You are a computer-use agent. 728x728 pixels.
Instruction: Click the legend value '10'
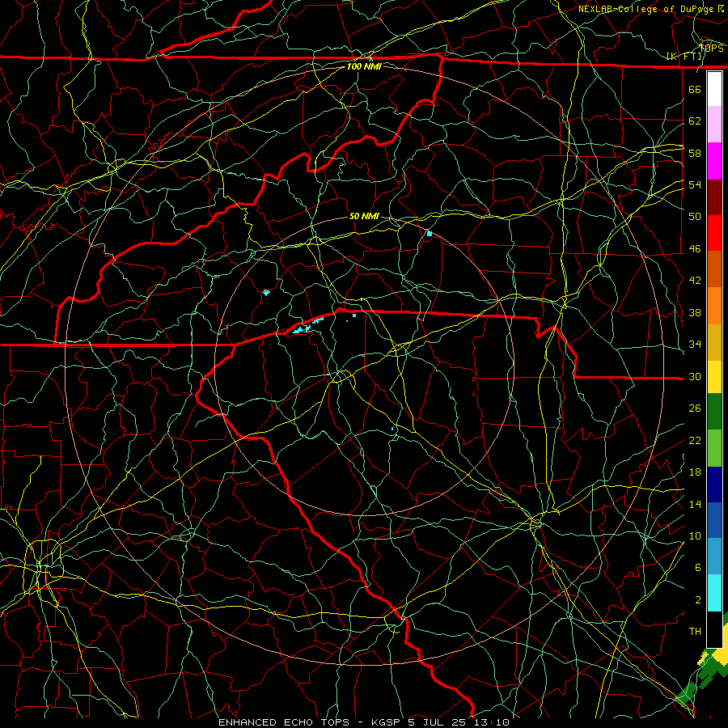[695, 536]
